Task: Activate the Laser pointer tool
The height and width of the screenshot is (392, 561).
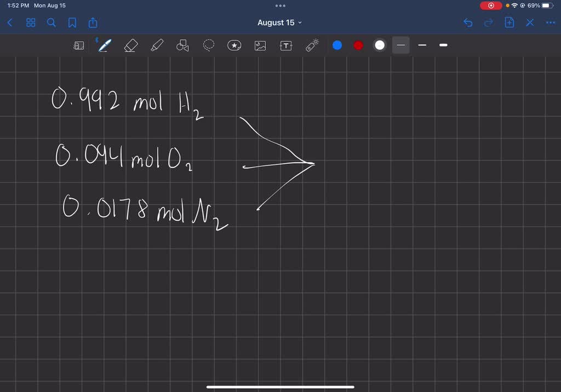Action: [312, 45]
